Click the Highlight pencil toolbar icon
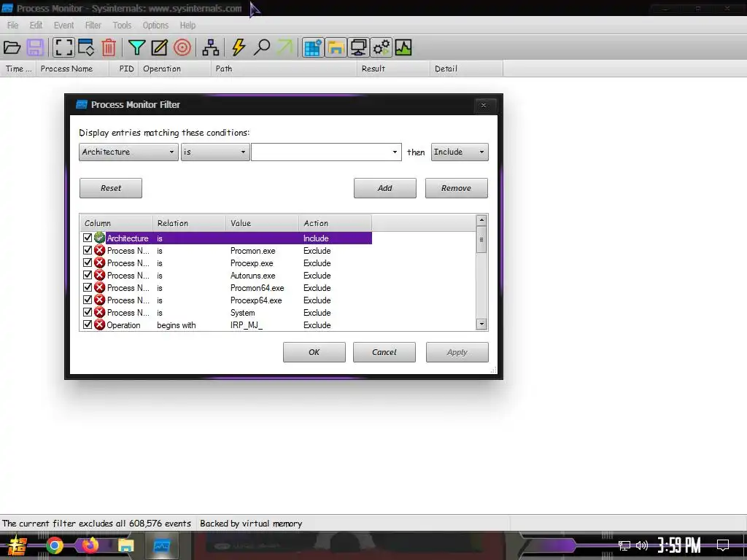 click(x=159, y=47)
